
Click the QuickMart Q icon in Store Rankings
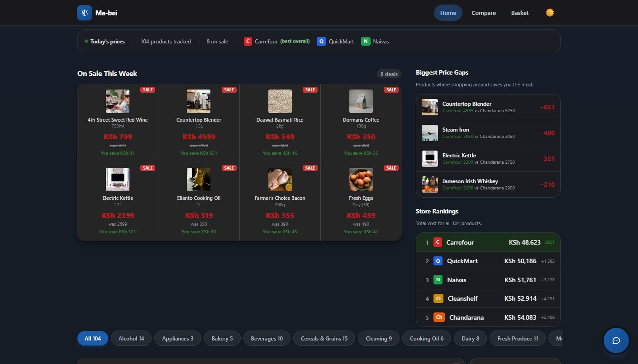pos(438,261)
